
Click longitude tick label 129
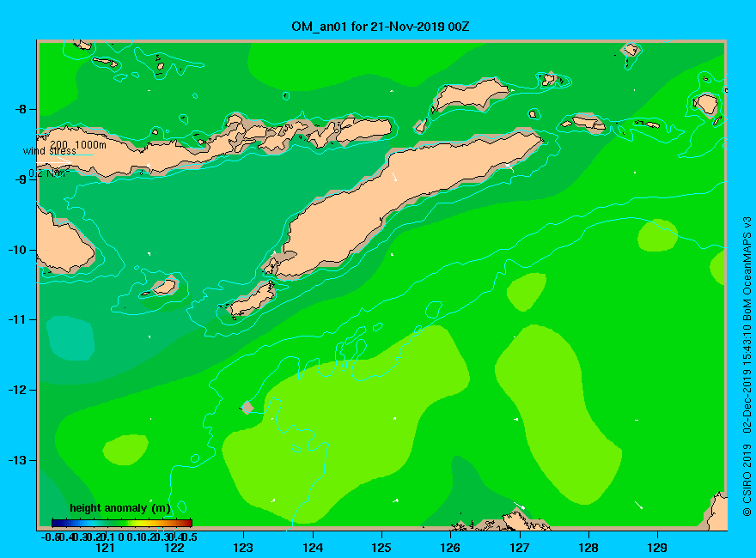(657, 548)
